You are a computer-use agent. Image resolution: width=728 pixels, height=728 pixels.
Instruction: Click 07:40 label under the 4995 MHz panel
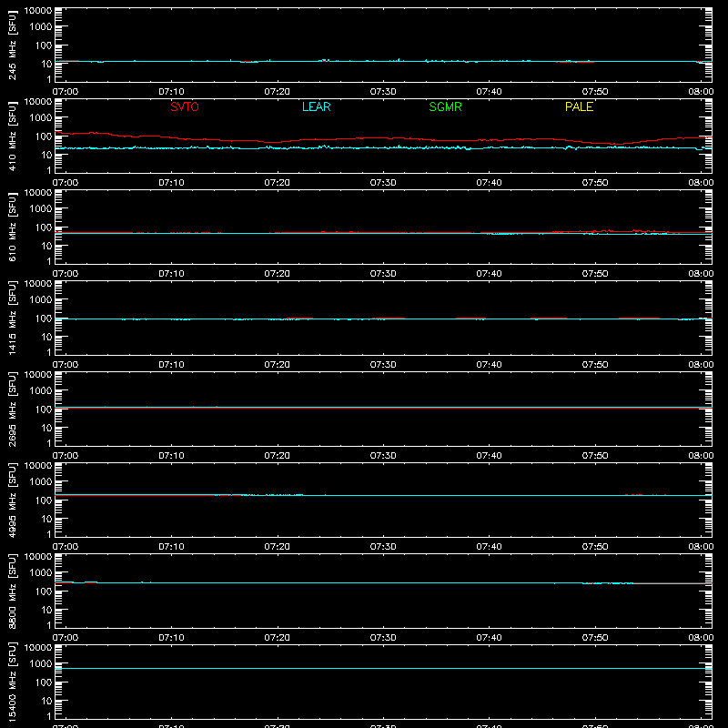pyautogui.click(x=489, y=547)
